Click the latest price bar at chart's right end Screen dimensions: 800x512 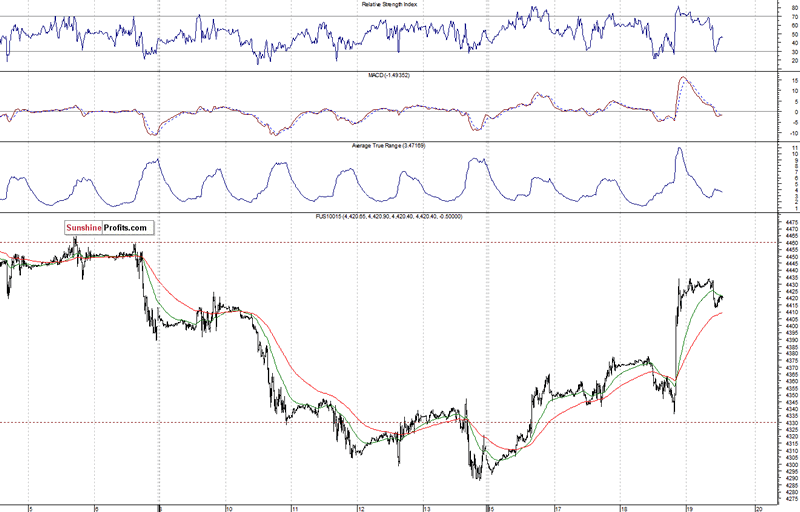[x=722, y=297]
